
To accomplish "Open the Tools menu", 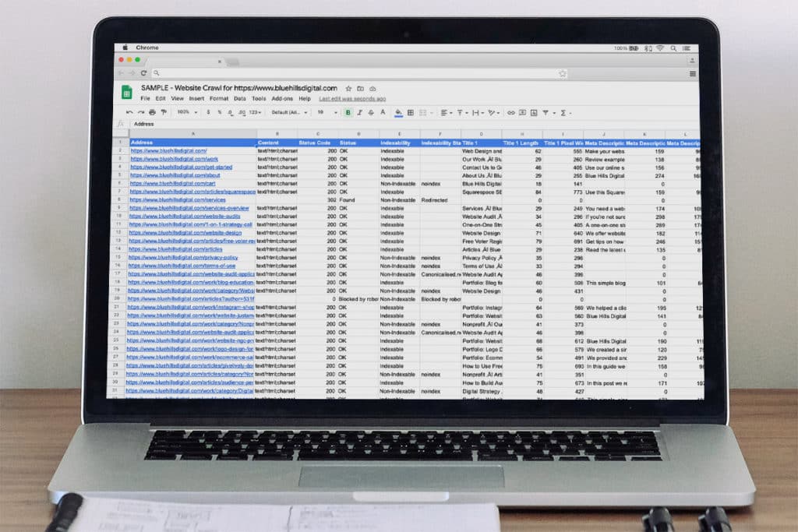I will (x=259, y=99).
